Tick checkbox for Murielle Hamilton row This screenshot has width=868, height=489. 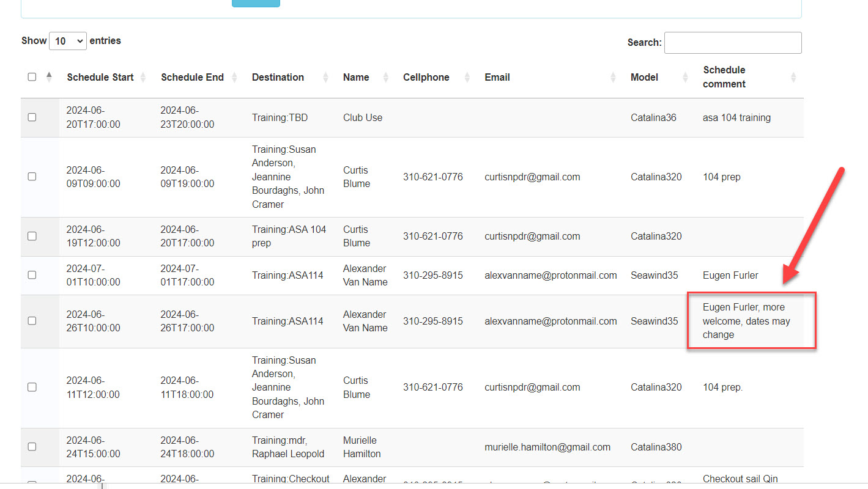click(32, 447)
